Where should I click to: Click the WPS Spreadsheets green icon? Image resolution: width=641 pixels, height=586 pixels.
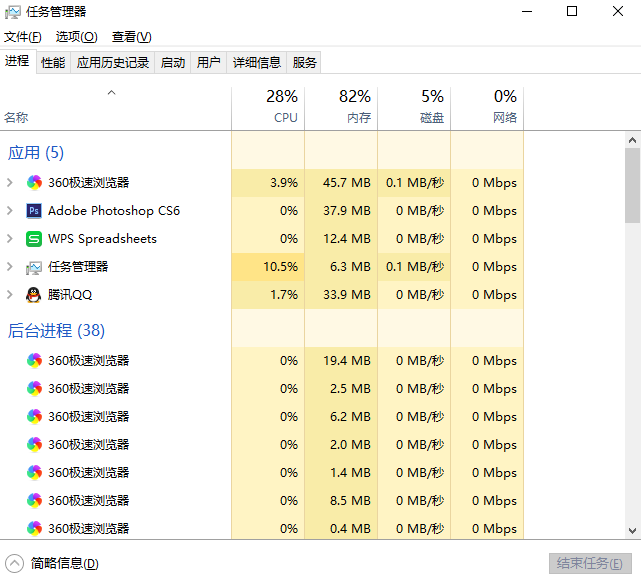click(34, 239)
